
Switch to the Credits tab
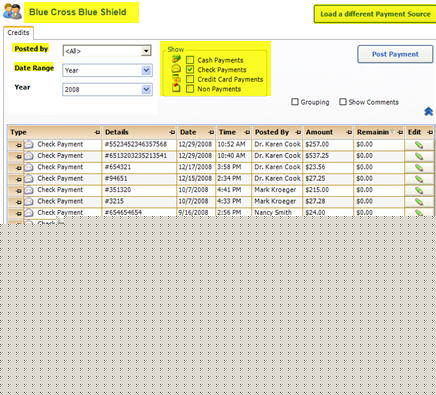coord(18,33)
